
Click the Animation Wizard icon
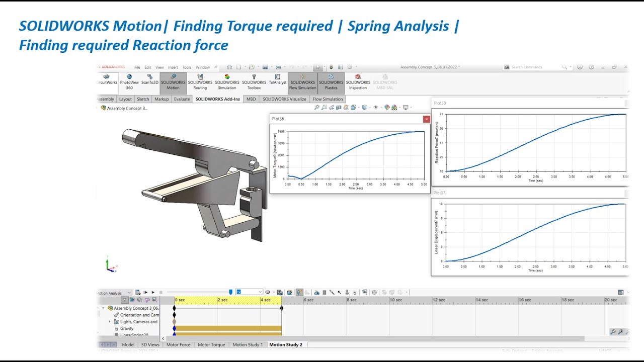point(289,292)
